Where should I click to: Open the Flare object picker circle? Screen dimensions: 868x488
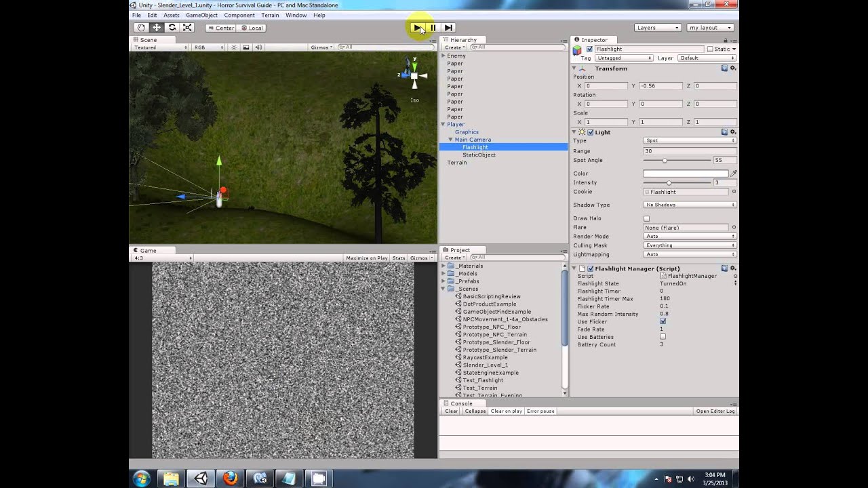pos(734,228)
